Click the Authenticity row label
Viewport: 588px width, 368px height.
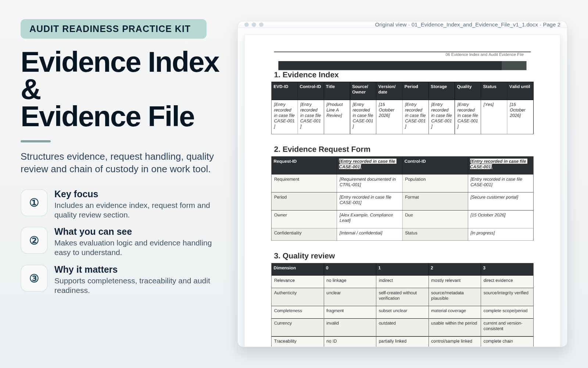(x=298, y=297)
